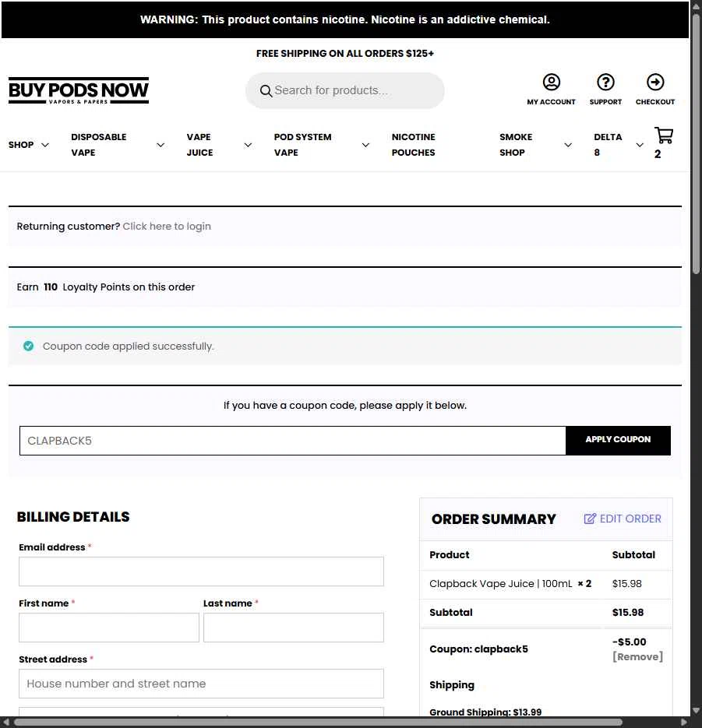Open the Delta 8 menu item
This screenshot has height=728, width=702.
(x=608, y=145)
